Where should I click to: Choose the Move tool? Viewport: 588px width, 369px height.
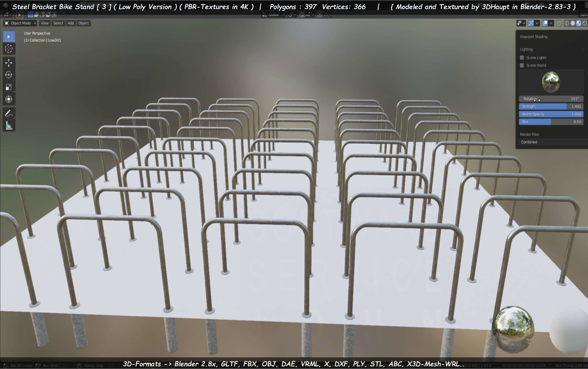[x=9, y=63]
